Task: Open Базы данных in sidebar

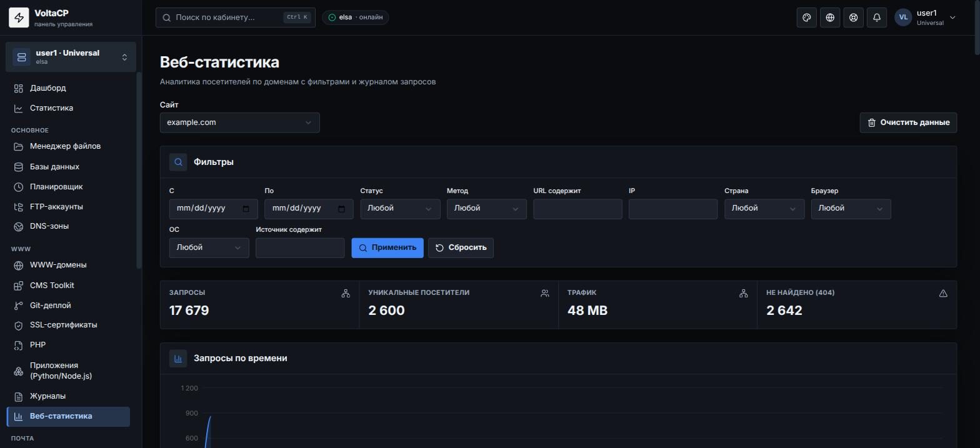Action: click(x=69, y=167)
